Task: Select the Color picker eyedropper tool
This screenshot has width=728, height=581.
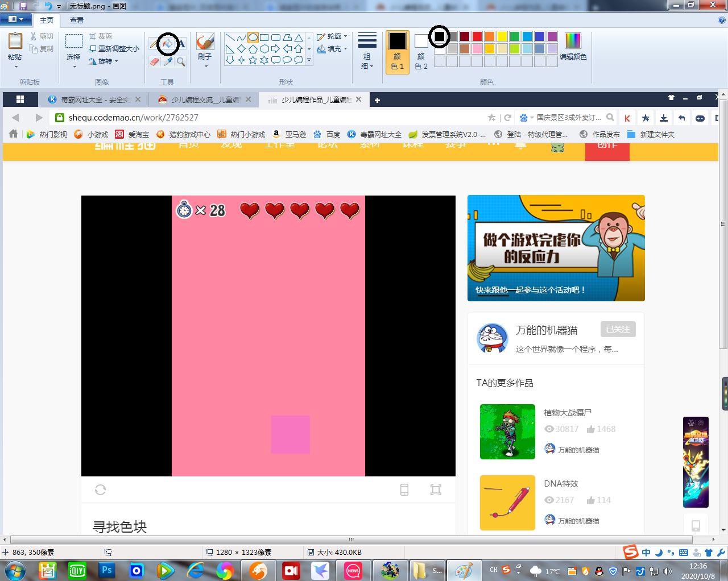Action: 168,61
